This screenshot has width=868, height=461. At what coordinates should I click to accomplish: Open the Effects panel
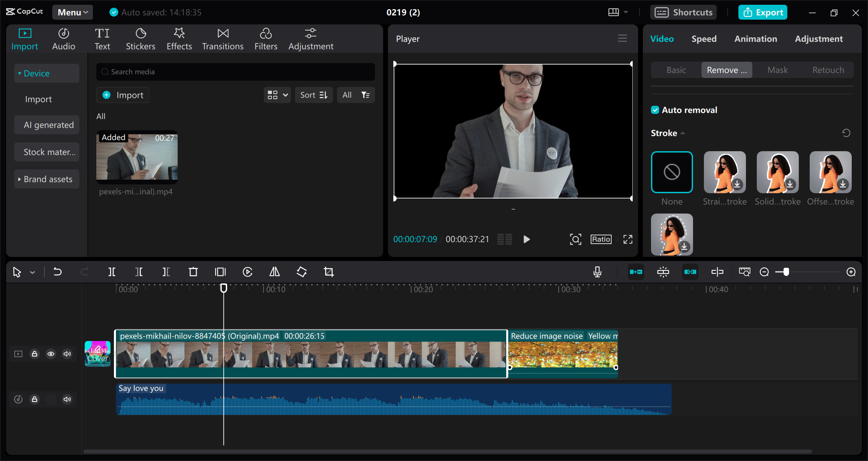179,38
